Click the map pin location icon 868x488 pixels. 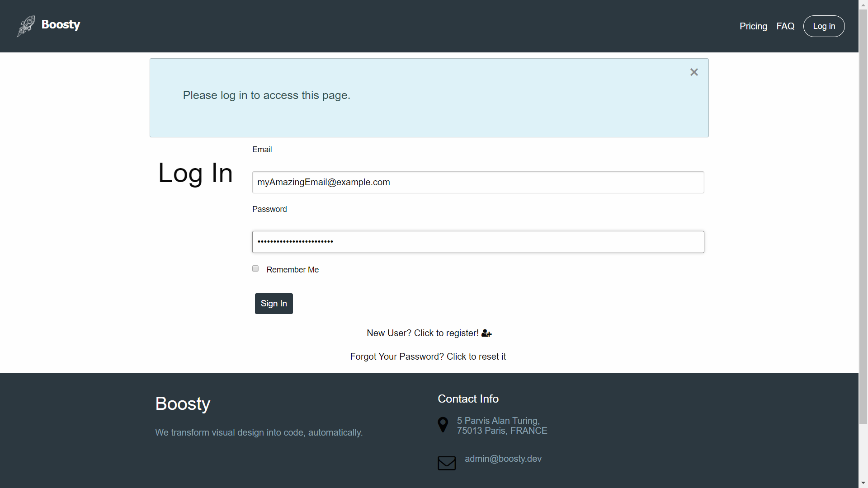click(x=443, y=425)
